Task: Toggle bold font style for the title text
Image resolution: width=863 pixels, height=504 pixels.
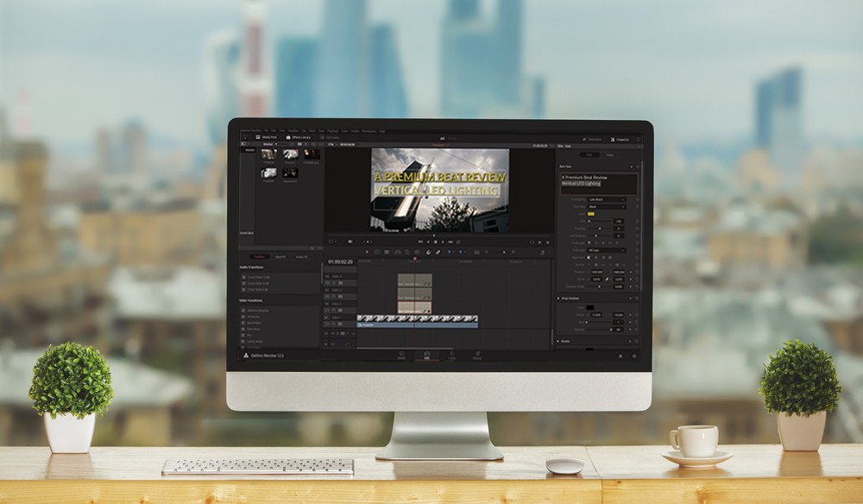Action: (589, 243)
